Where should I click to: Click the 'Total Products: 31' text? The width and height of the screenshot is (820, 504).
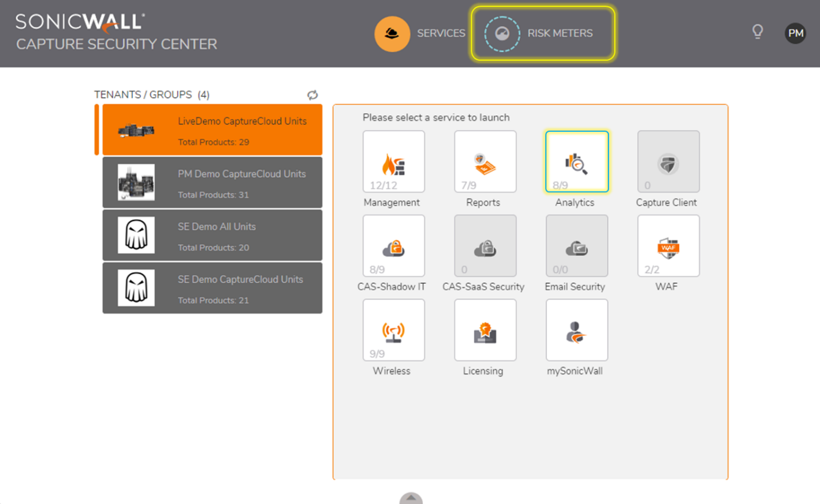[x=213, y=195]
